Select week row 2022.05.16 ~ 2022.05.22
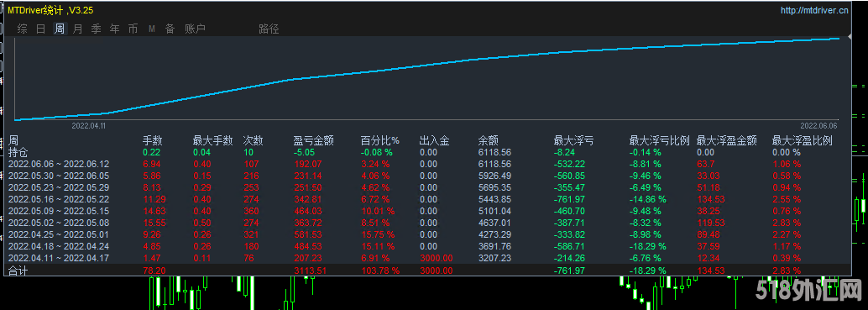 tap(60, 198)
